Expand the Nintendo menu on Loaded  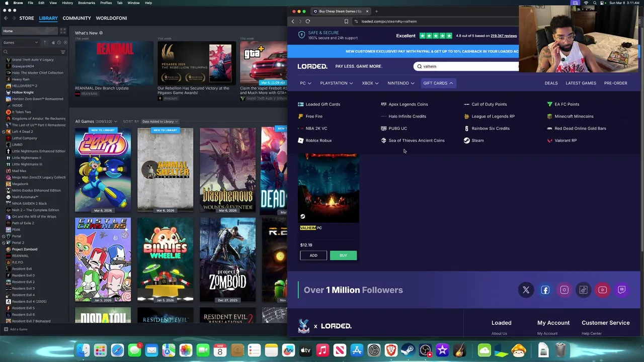pos(401,83)
